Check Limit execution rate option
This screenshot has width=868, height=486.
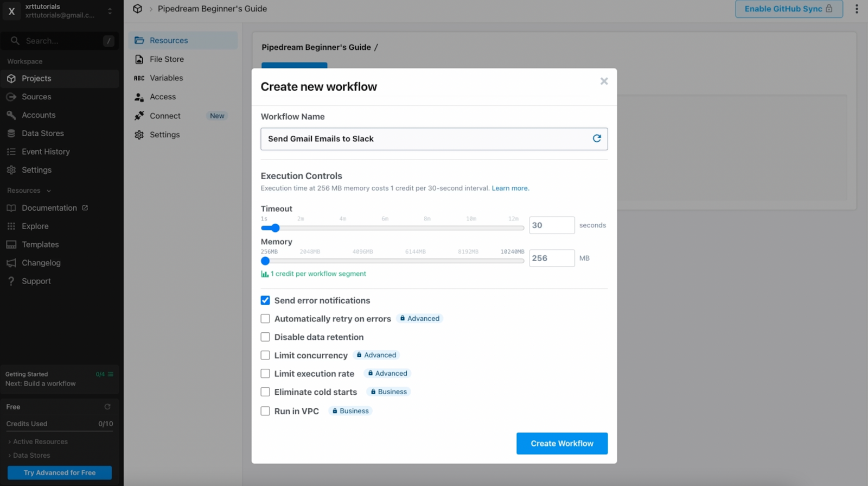point(265,374)
